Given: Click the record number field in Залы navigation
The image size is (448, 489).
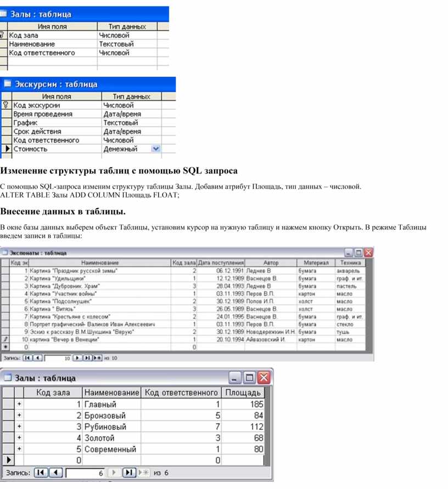Looking at the screenshot, I should click(x=86, y=473).
